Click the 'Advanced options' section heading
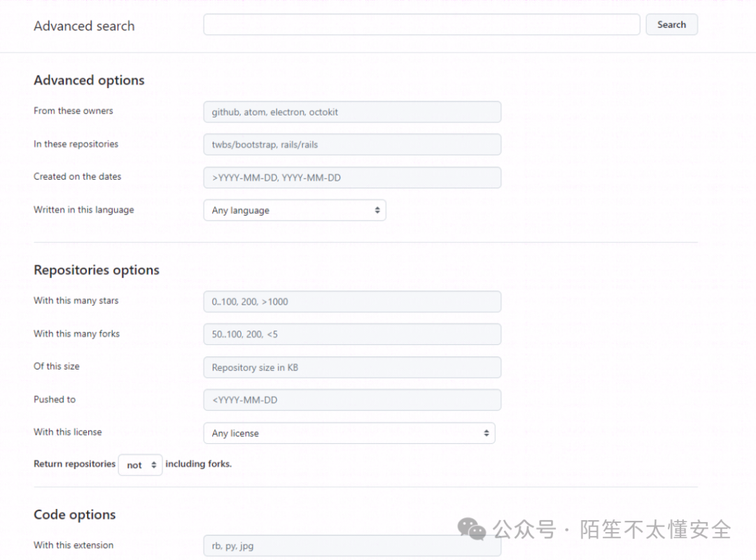This screenshot has height=560, width=756. pyautogui.click(x=89, y=80)
